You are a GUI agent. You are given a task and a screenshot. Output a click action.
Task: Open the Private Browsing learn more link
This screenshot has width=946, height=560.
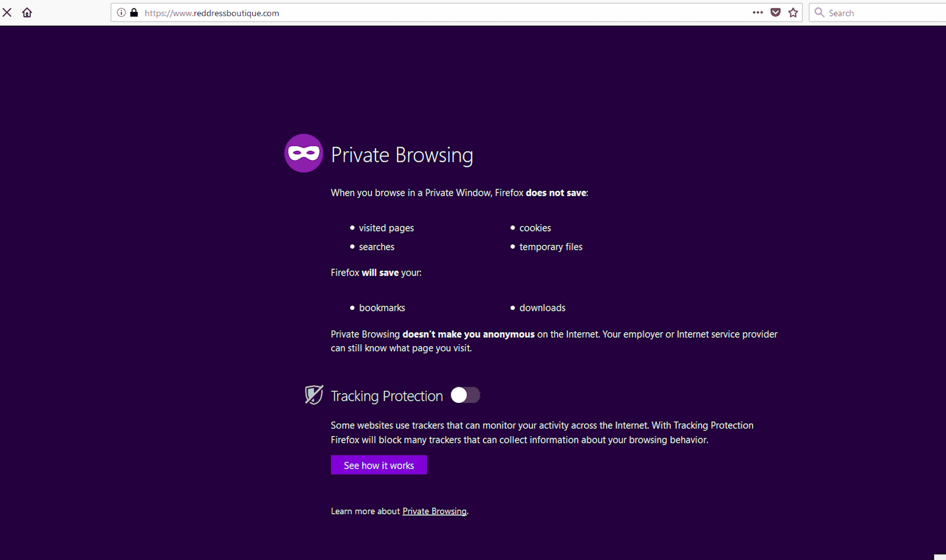click(434, 511)
